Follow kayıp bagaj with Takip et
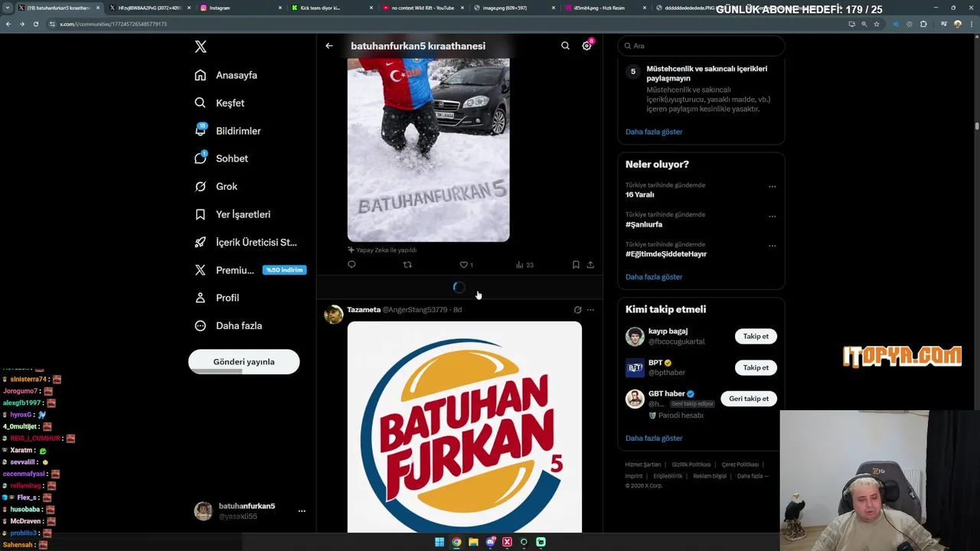This screenshot has height=551, width=980. tap(756, 337)
